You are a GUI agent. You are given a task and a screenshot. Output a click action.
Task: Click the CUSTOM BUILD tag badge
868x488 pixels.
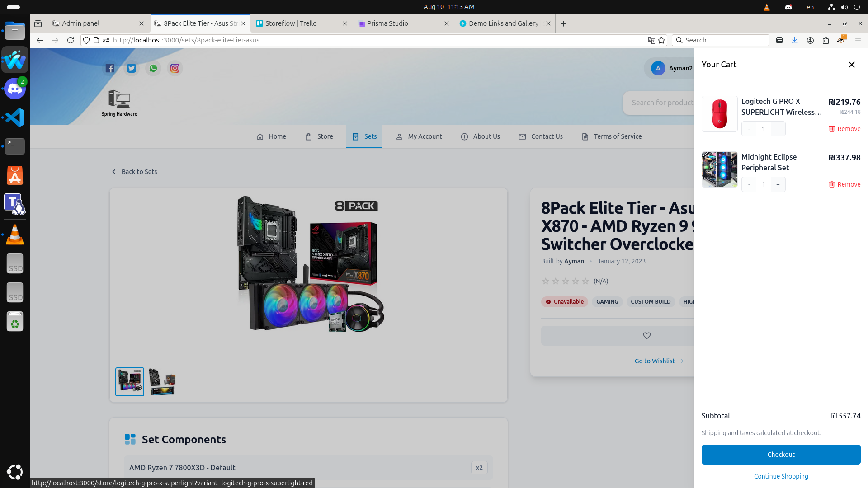point(651,302)
